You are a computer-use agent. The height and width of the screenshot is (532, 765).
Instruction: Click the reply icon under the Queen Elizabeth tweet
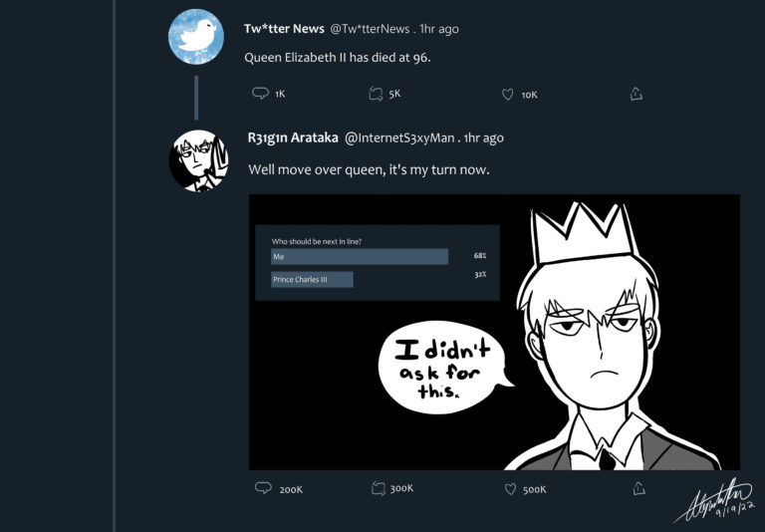261,94
